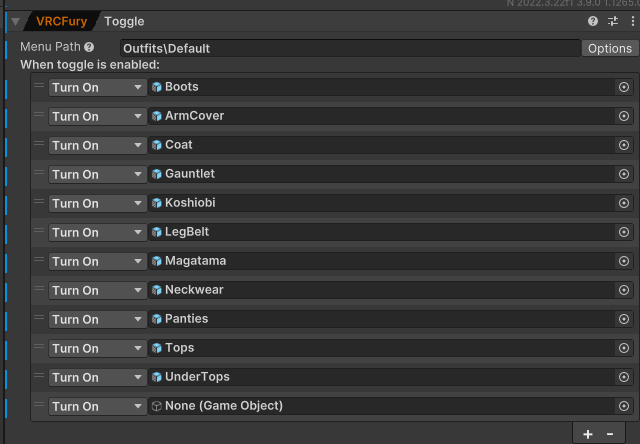The image size is (640, 444).
Task: Select the Gauntlet game object reference
Action: (382, 174)
